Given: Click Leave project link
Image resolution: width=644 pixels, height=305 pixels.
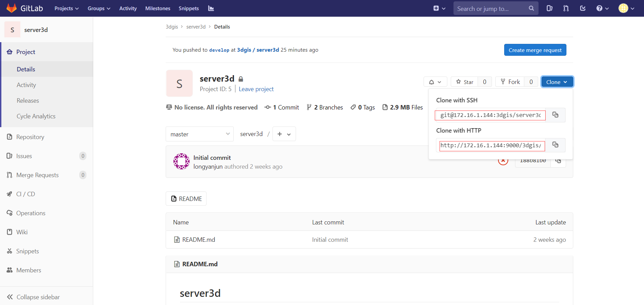Looking at the screenshot, I should click(x=256, y=89).
